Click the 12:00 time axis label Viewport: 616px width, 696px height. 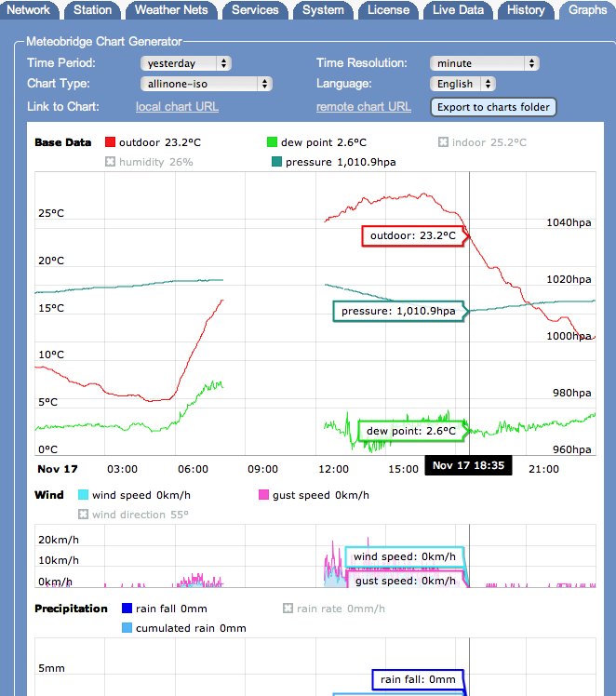tap(334, 469)
